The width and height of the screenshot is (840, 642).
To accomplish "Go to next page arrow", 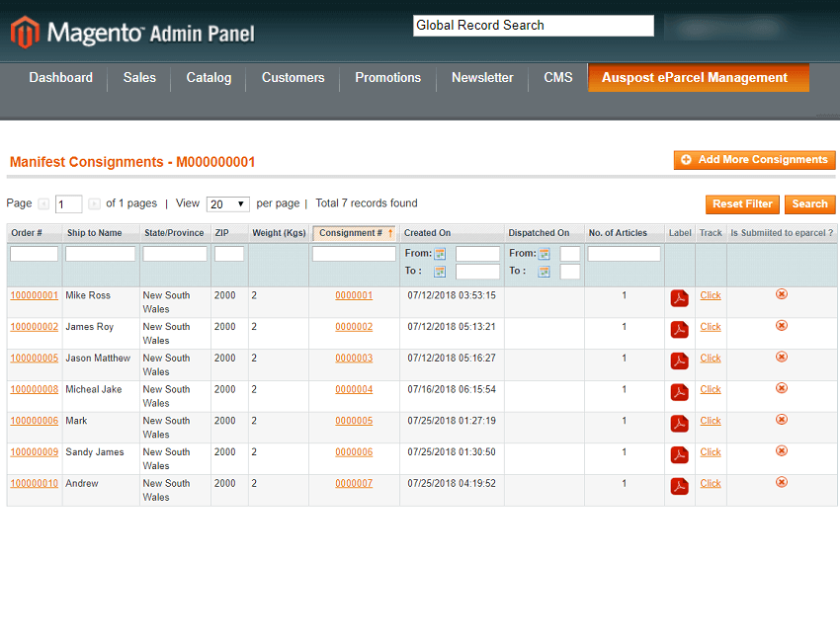I will click(x=94, y=204).
